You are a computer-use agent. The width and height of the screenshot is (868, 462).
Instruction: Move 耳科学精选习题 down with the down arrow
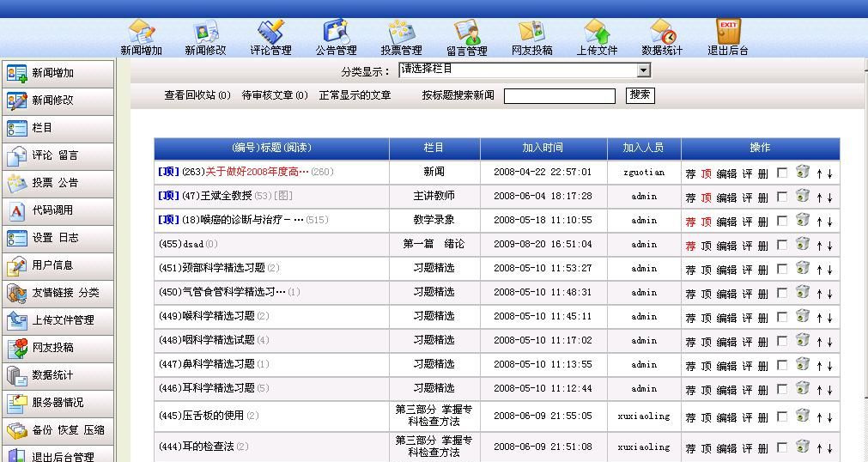pyautogui.click(x=830, y=389)
